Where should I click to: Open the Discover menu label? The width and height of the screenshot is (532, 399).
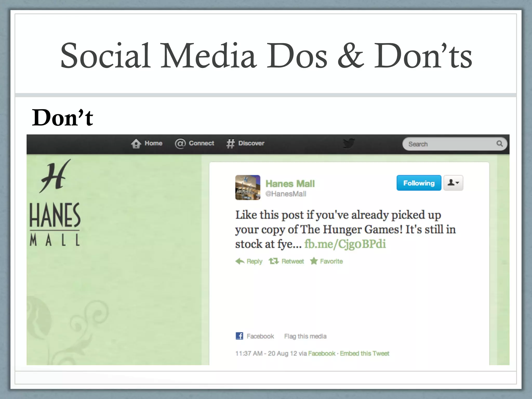251,143
